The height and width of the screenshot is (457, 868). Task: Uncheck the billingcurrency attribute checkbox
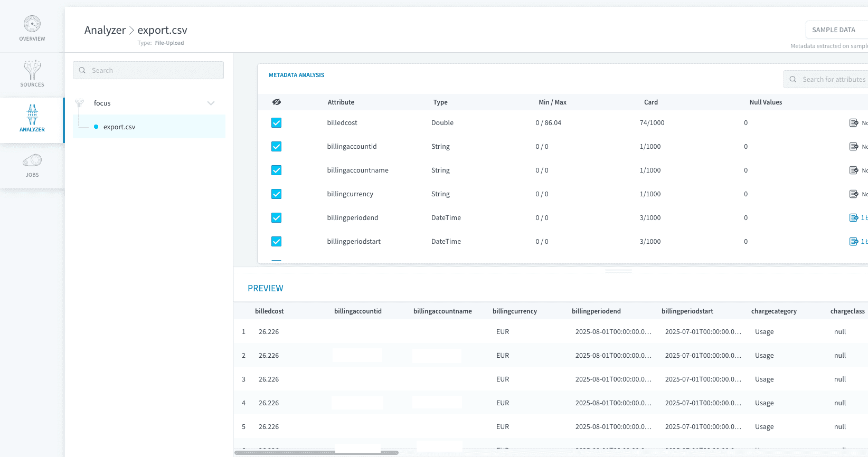tap(276, 194)
